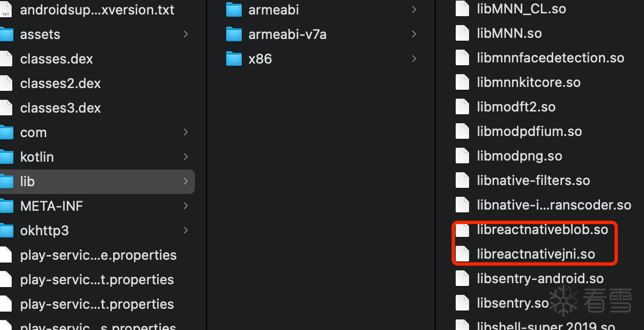Expand the kotlin folder chevron
This screenshot has width=644, height=330.
(186, 157)
